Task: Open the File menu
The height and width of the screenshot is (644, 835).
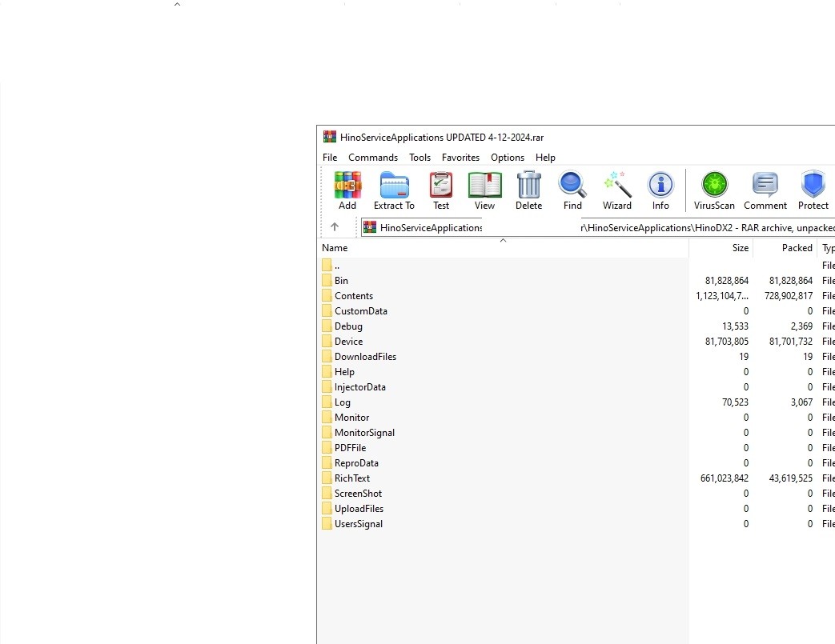Action: click(330, 158)
